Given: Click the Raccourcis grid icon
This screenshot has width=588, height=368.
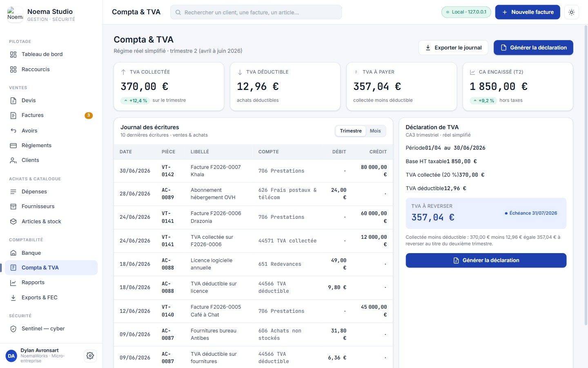Looking at the screenshot, I should coord(13,70).
